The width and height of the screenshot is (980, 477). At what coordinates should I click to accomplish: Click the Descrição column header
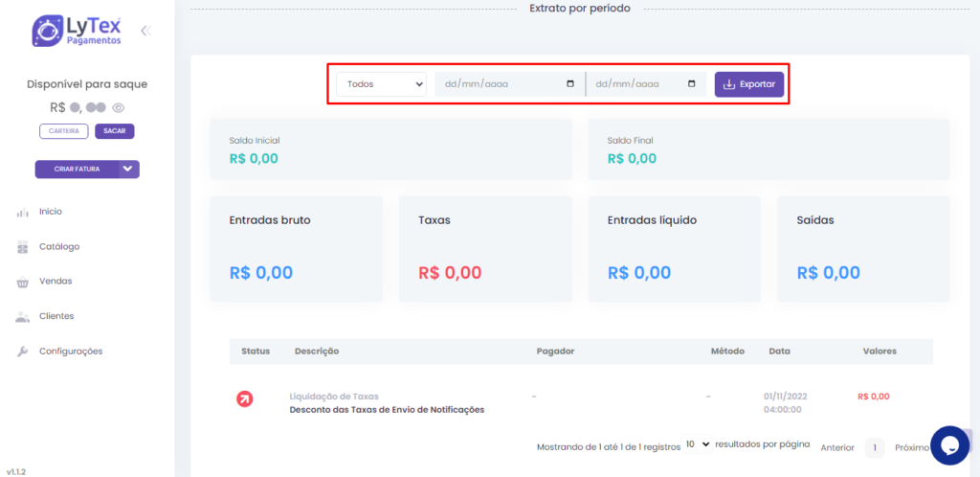317,352
